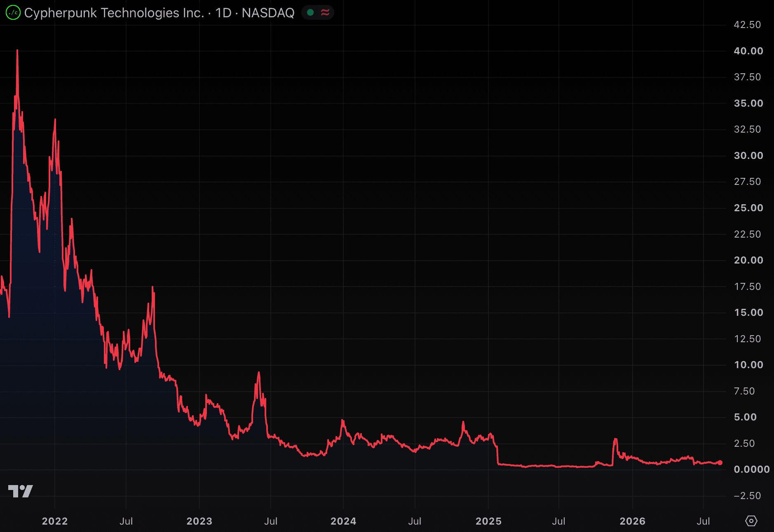Click the 25.00 price scale label
Screen dimensions: 774x532
click(x=748, y=208)
